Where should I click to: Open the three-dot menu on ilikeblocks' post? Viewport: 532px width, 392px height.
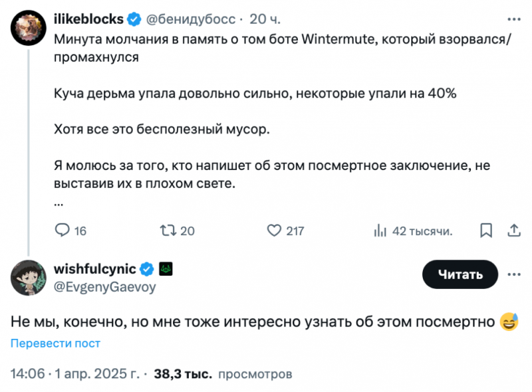514,19
